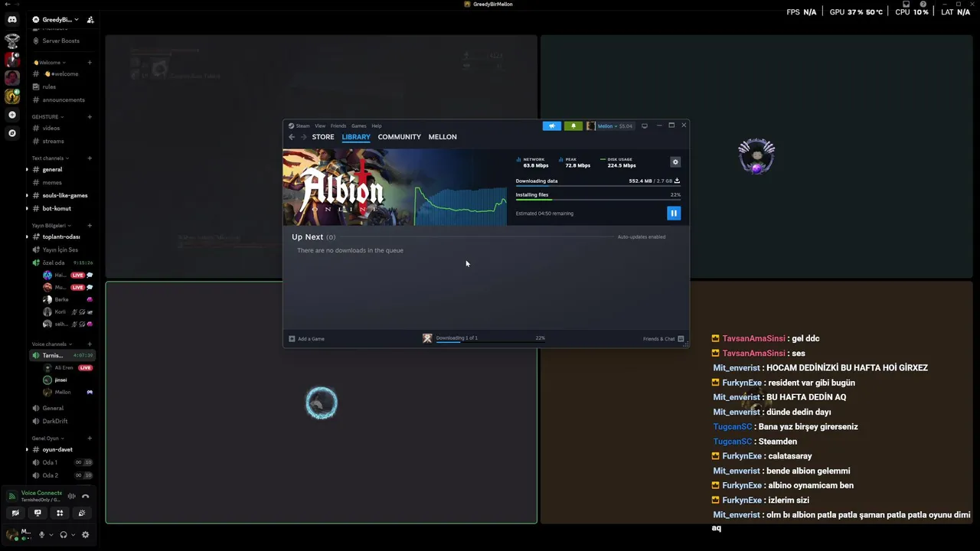Click the Steam announcements megaphone icon
The height and width of the screenshot is (551, 980).
[552, 126]
